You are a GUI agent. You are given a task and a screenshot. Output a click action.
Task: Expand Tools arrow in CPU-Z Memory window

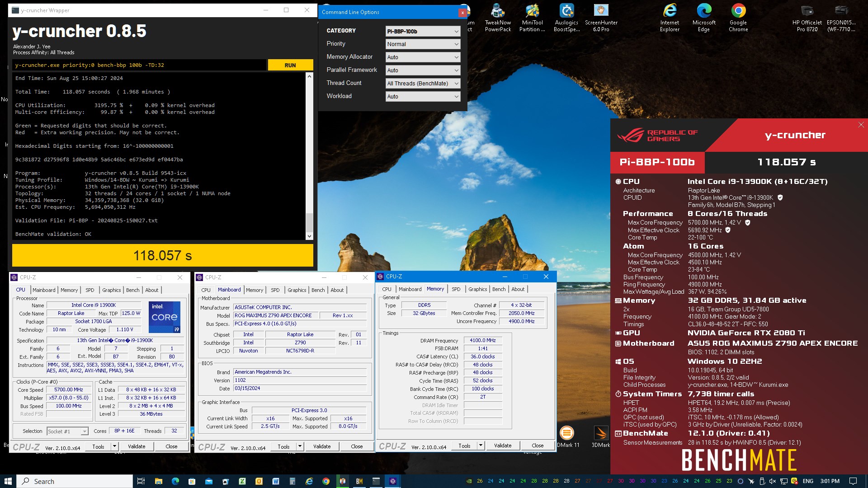(x=481, y=446)
